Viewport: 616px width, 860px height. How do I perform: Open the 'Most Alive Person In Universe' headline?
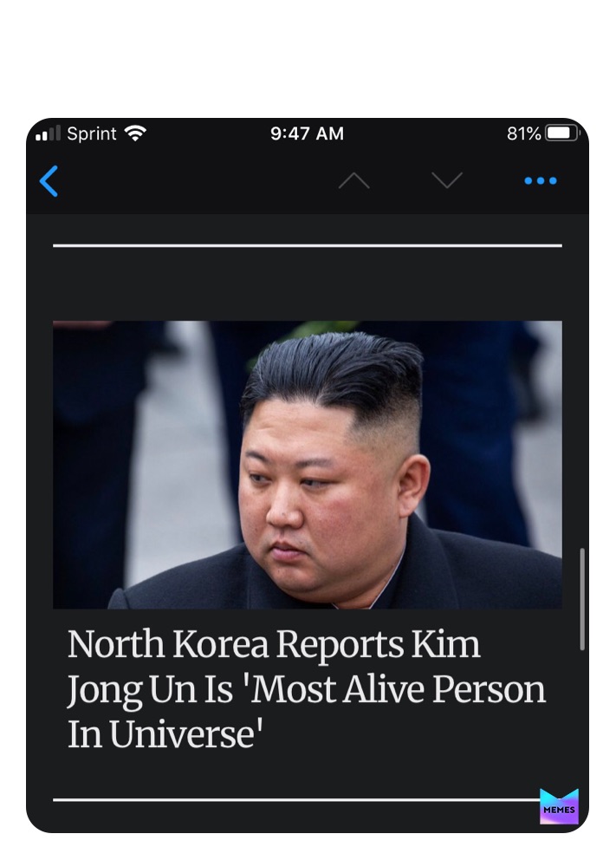[x=307, y=689]
